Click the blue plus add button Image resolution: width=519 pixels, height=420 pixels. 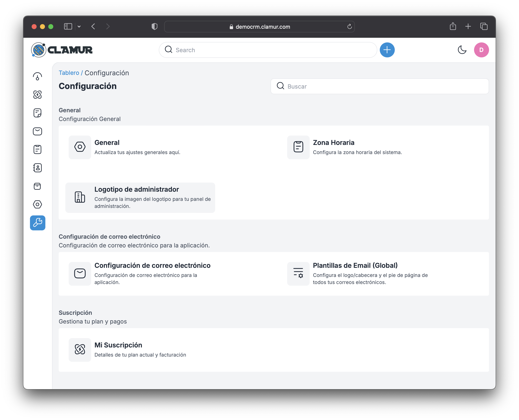coord(387,50)
